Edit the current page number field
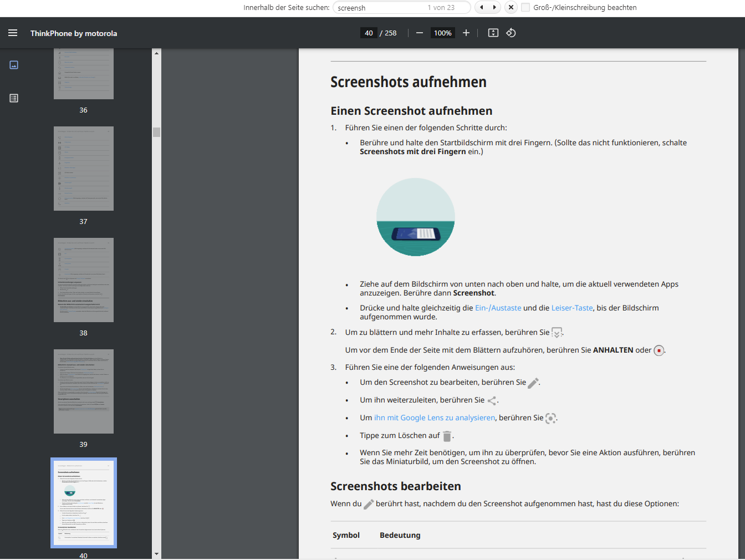Viewport: 745px width, 560px height. point(369,33)
